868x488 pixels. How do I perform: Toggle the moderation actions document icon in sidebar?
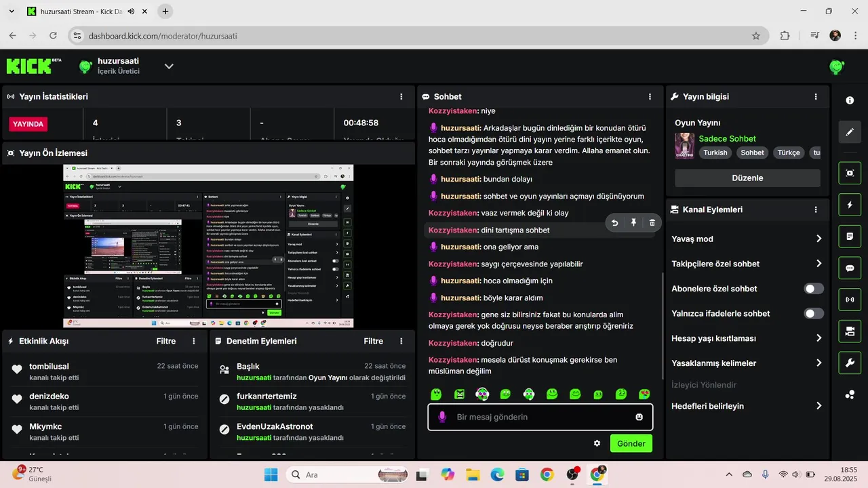point(850,236)
